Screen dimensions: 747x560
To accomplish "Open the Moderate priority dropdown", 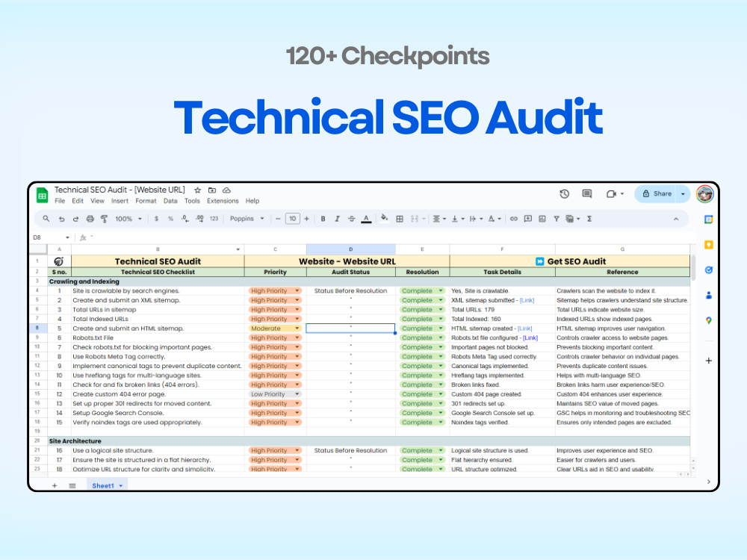I will pyautogui.click(x=297, y=329).
